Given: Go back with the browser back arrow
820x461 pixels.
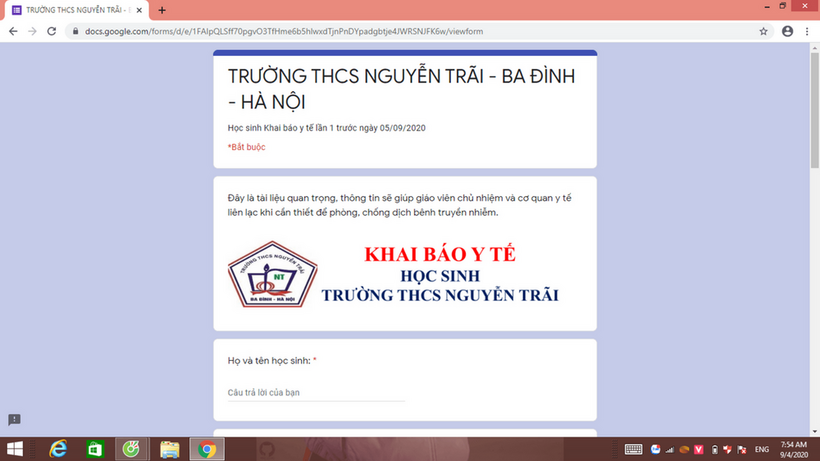Looking at the screenshot, I should [x=13, y=31].
